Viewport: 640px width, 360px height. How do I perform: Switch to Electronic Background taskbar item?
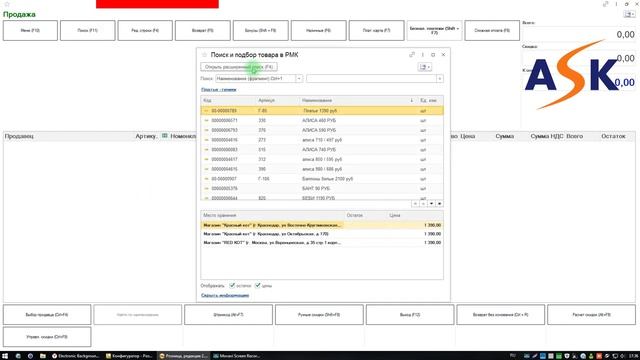click(76, 356)
